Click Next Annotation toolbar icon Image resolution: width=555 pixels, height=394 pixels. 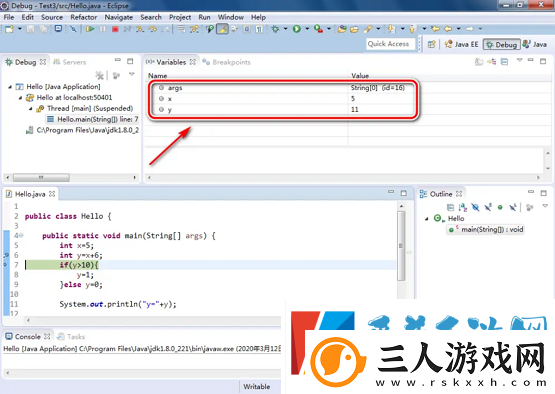(x=391, y=29)
